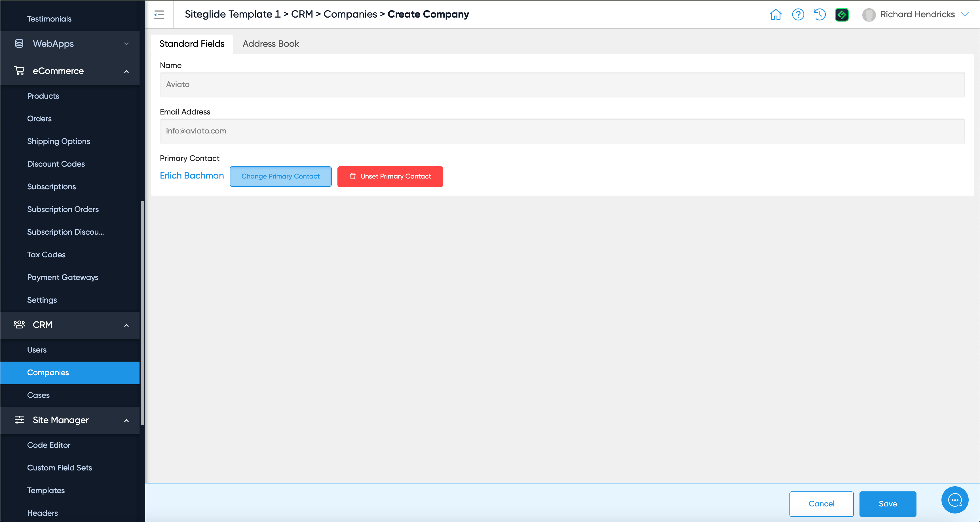Open Cases in the CRM menu
This screenshot has height=522, width=980.
38,395
